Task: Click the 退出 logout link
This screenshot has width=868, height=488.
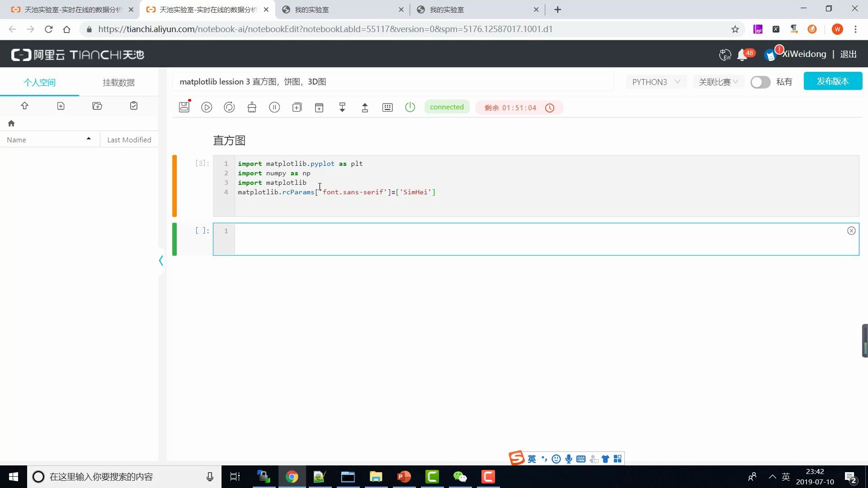Action: tap(848, 54)
